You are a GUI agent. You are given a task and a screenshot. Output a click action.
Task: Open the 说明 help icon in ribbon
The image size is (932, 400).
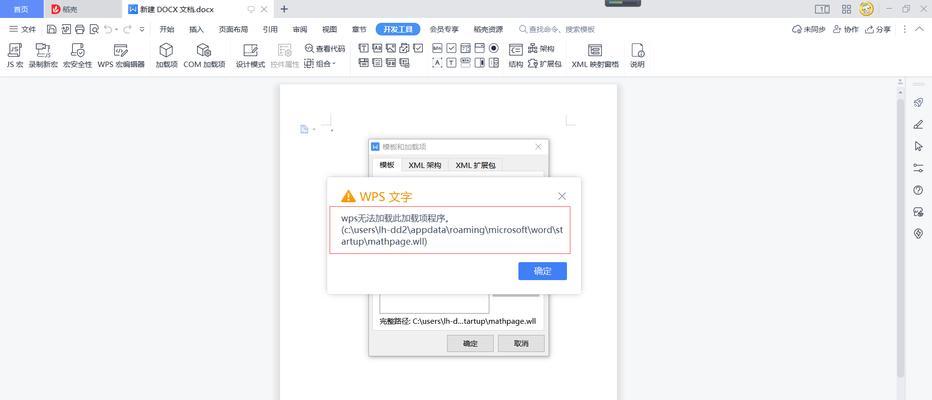point(637,56)
